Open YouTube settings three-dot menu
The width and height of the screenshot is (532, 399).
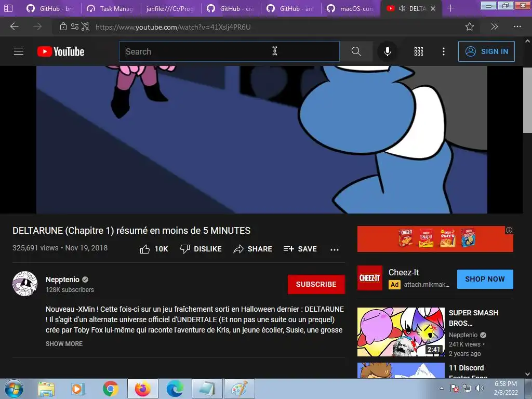(444, 51)
